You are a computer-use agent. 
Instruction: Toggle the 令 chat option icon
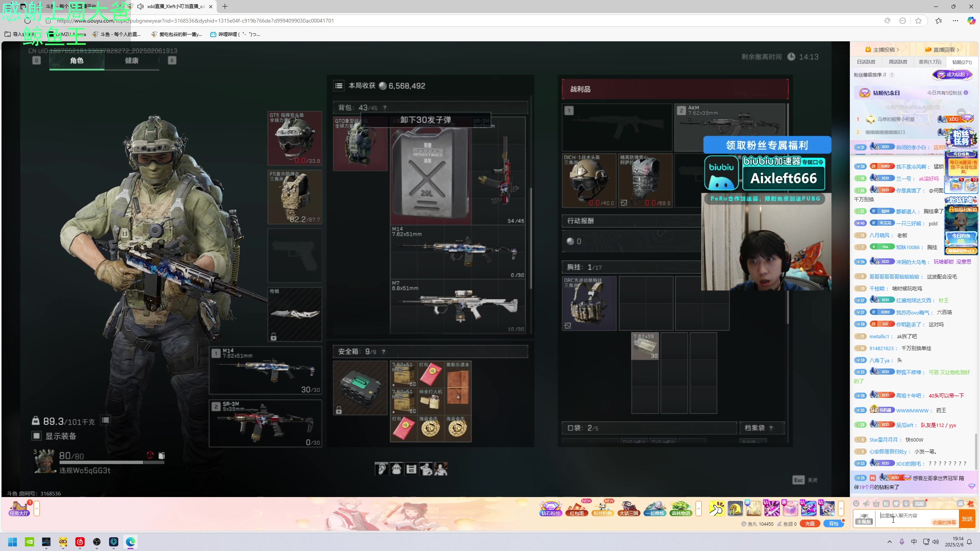click(x=906, y=504)
